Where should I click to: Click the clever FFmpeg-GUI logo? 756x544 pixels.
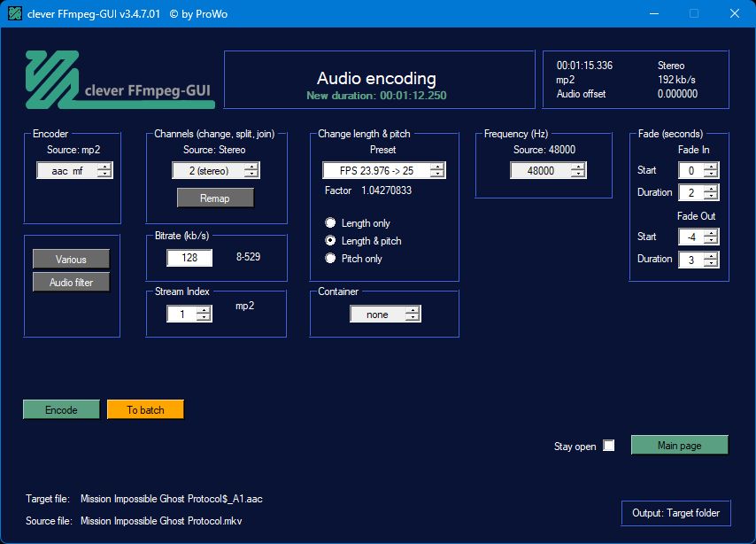pos(120,80)
